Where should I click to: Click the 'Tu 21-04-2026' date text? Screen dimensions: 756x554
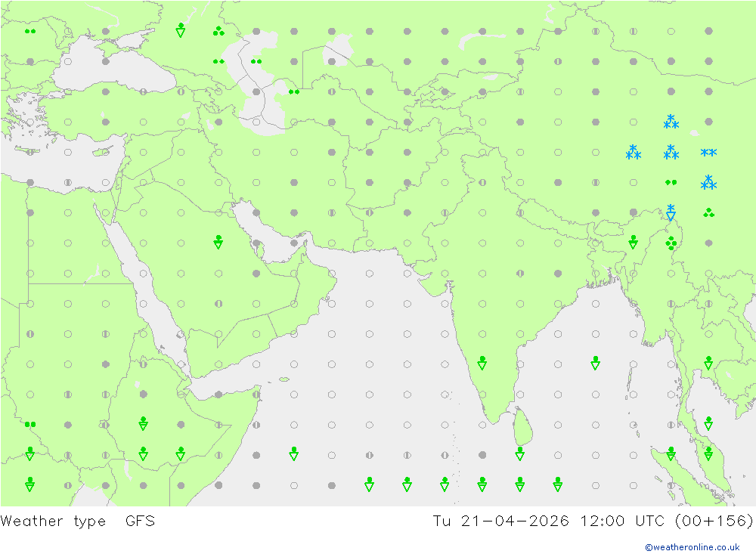tap(500, 521)
